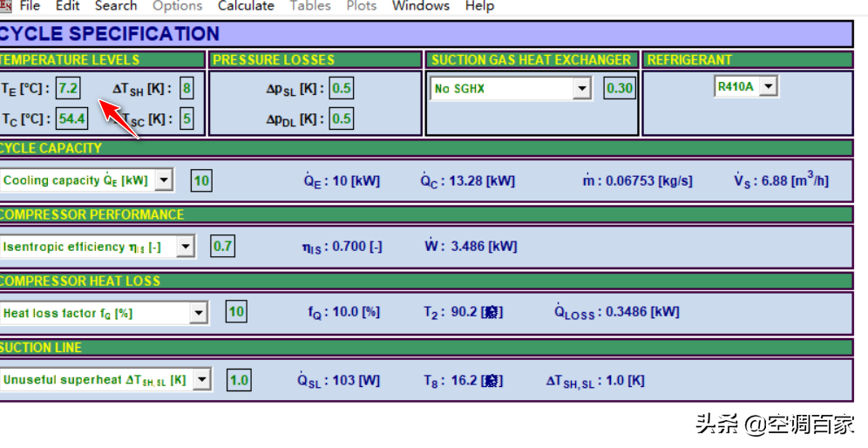Edit the isentropic efficiency value 0.7

222,246
